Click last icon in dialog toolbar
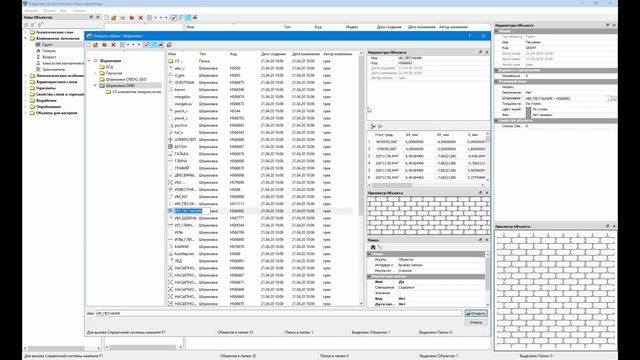 point(169,45)
